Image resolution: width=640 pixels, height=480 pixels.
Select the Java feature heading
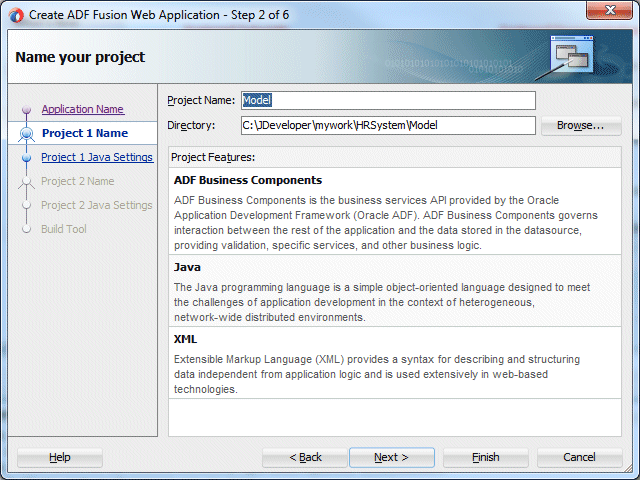click(x=187, y=267)
